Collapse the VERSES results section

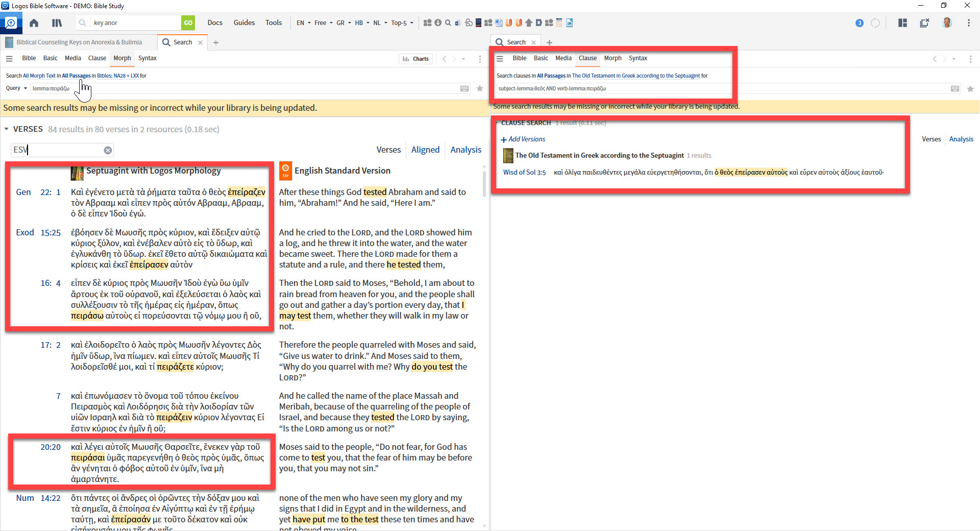click(7, 129)
